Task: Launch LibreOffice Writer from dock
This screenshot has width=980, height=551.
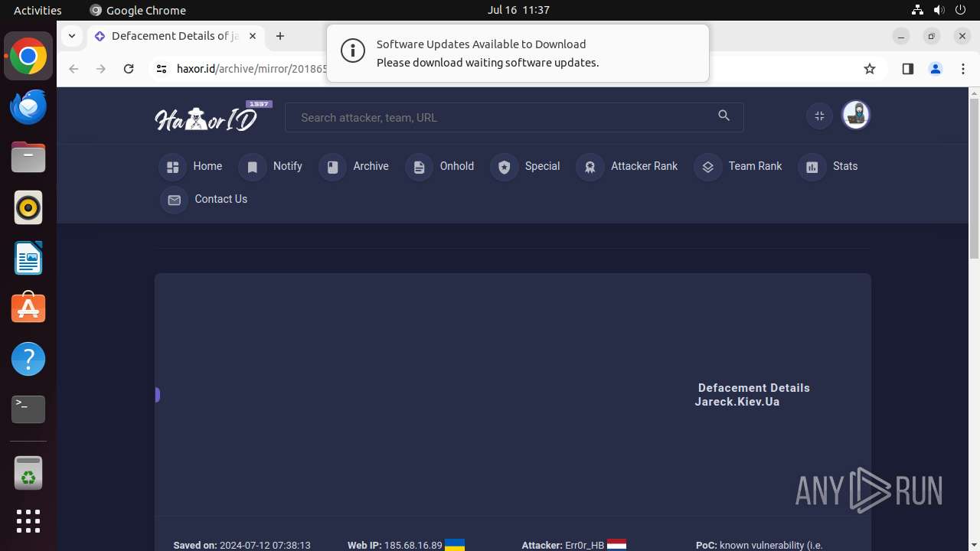Action: [x=28, y=258]
